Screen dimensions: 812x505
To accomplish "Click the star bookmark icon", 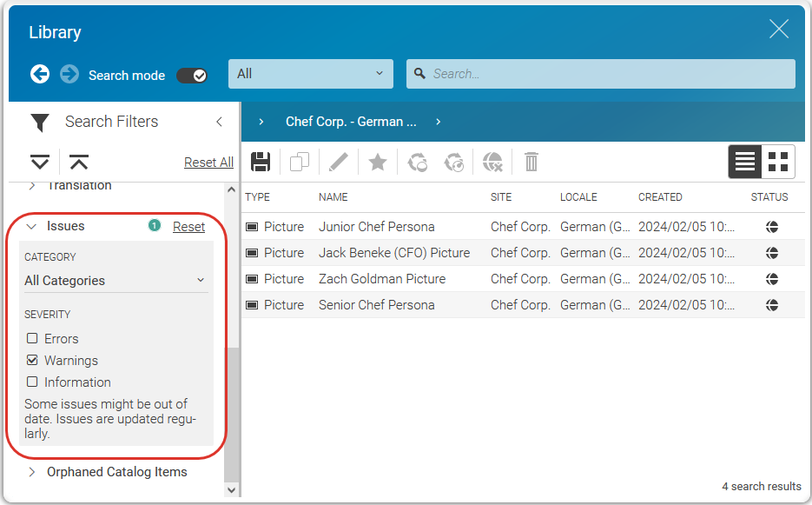I will (378, 162).
